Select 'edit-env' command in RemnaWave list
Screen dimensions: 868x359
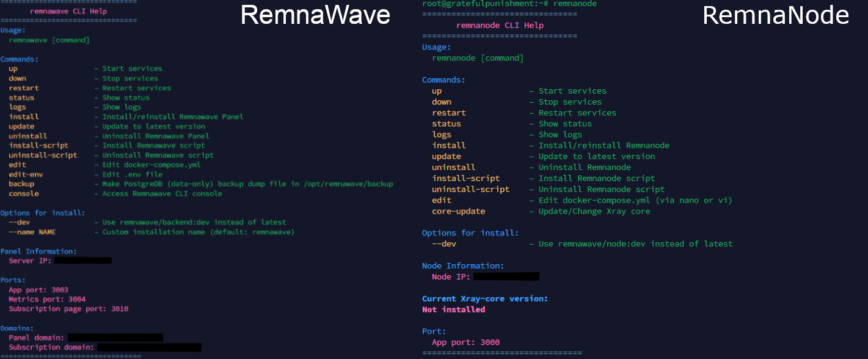tap(26, 174)
